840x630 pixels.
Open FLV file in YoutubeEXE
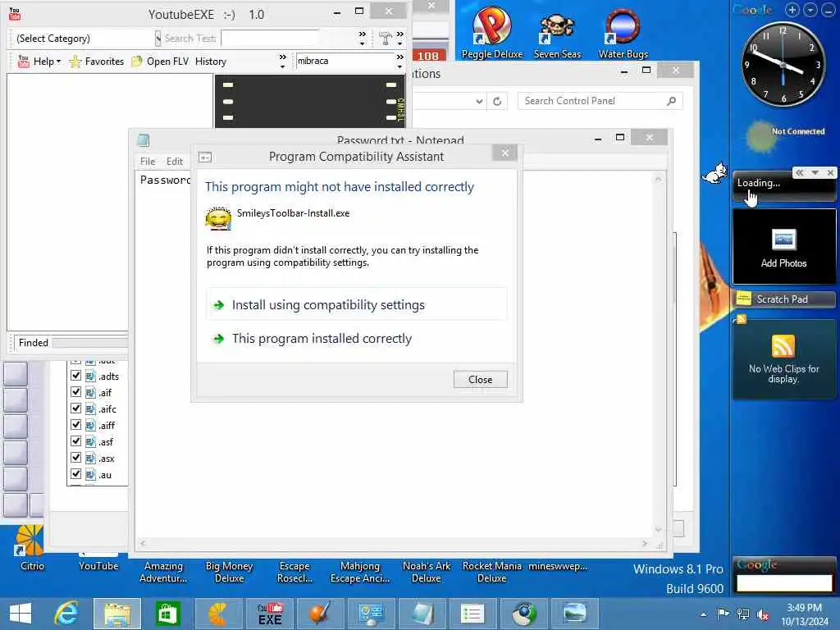point(160,62)
